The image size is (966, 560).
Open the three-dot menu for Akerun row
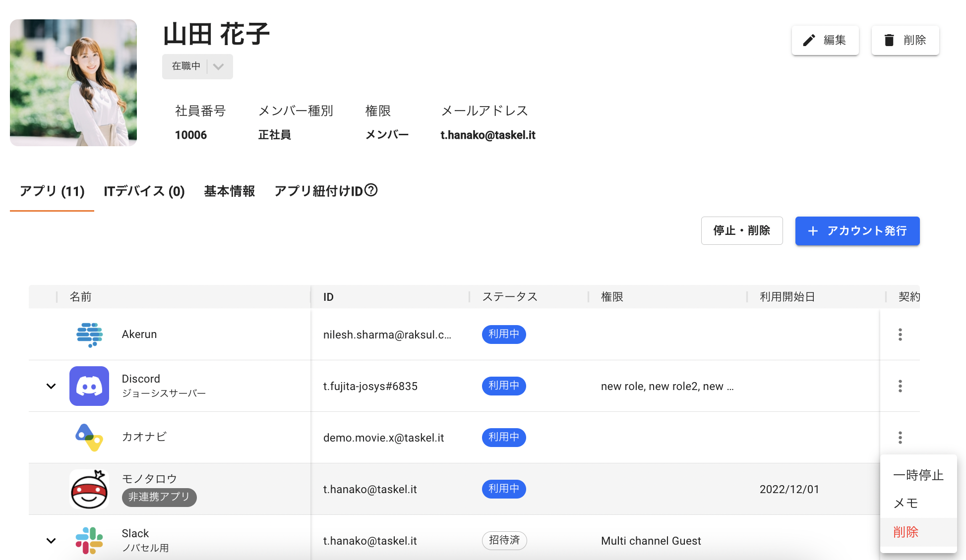(x=900, y=335)
